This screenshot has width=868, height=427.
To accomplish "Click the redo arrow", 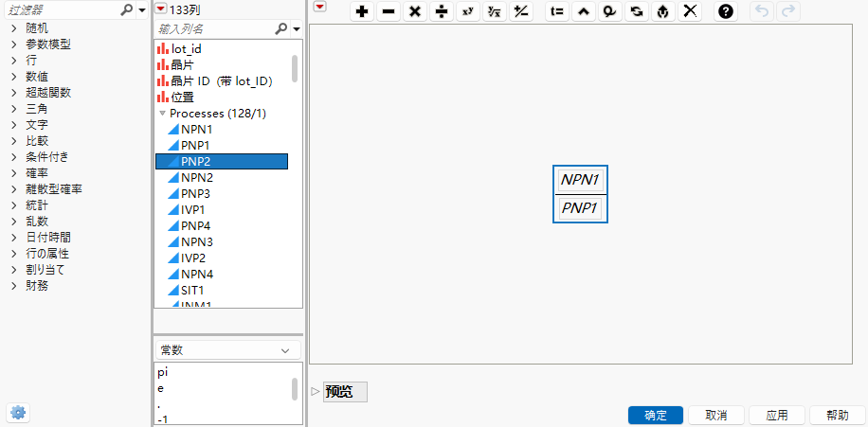I will tap(788, 11).
